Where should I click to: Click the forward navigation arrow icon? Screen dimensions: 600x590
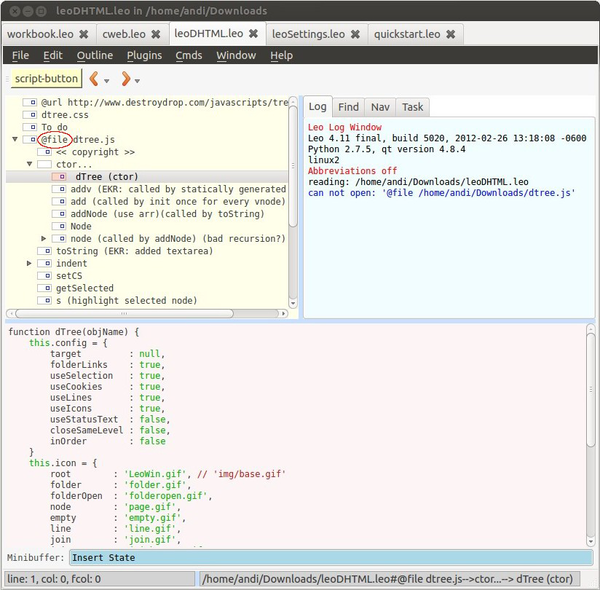125,79
